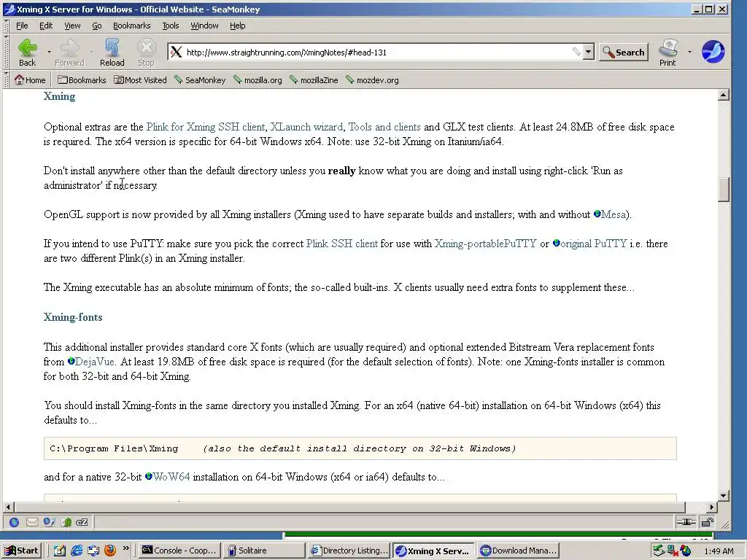Follow the Mesa external link
The image size is (747, 560).
(610, 215)
